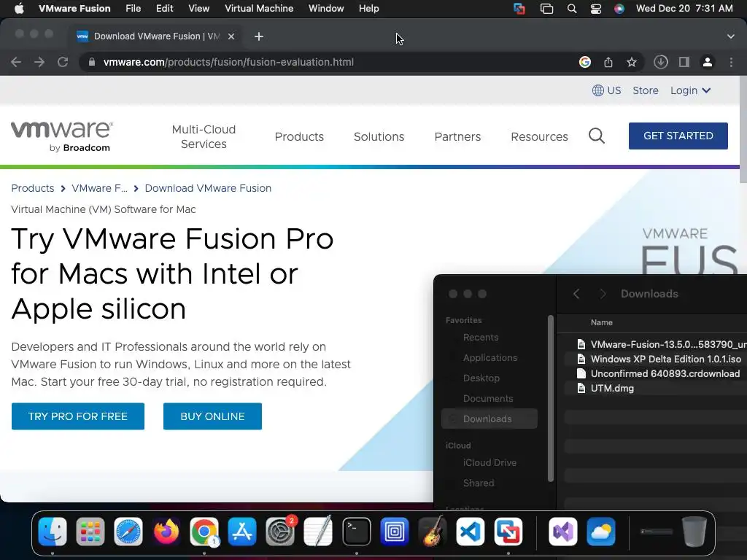Image resolution: width=747 pixels, height=560 pixels.
Task: Bookmark this page with star icon
Action: 632,62
